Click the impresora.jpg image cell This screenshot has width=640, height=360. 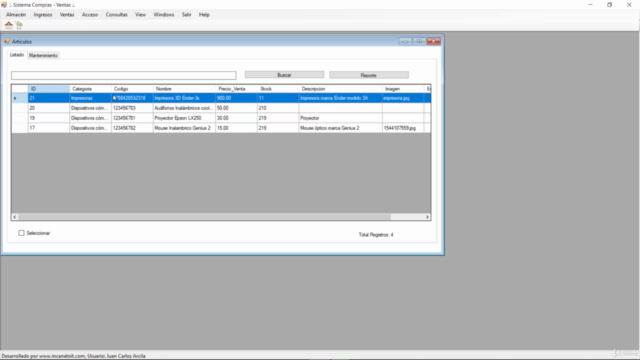(403, 98)
